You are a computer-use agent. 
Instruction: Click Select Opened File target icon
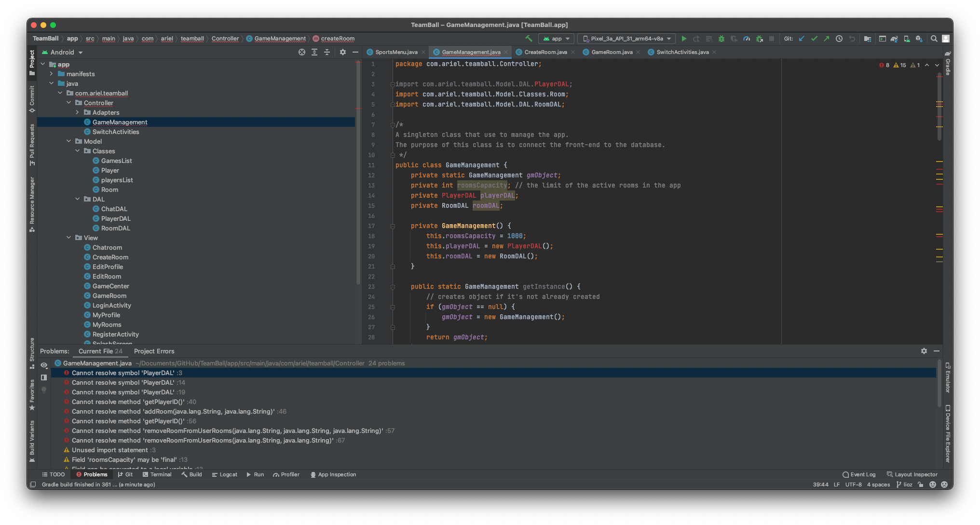coord(302,52)
